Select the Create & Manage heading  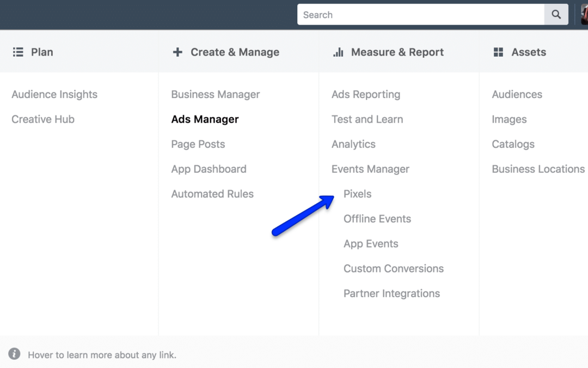pyautogui.click(x=235, y=52)
